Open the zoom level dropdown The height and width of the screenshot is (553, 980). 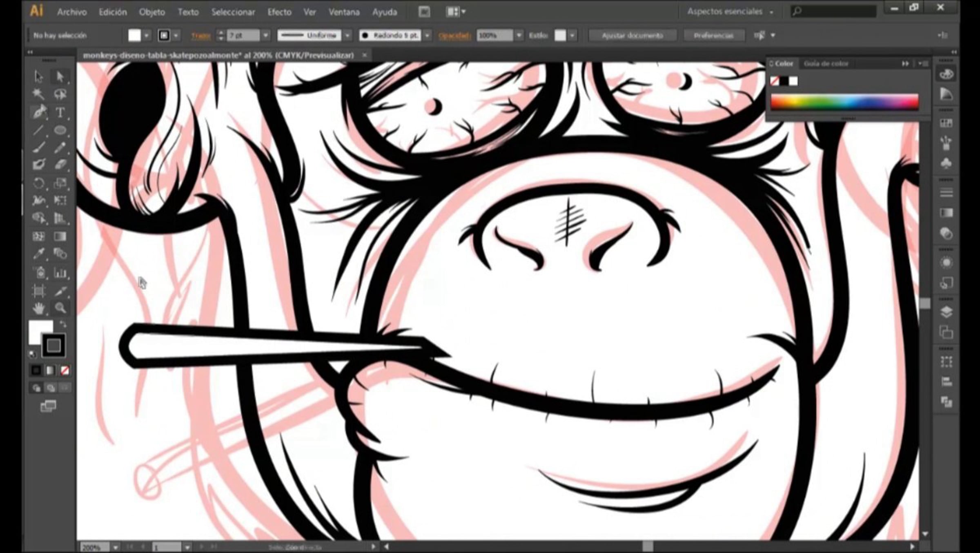116,547
